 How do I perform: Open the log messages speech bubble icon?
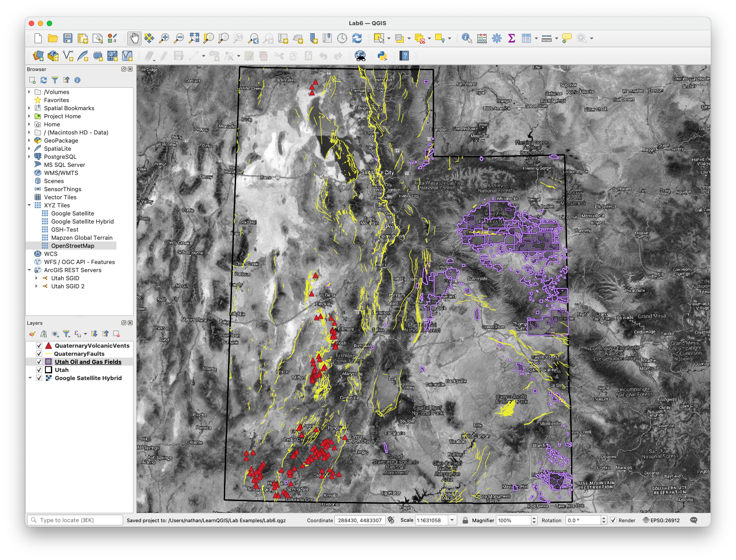pyautogui.click(x=694, y=520)
